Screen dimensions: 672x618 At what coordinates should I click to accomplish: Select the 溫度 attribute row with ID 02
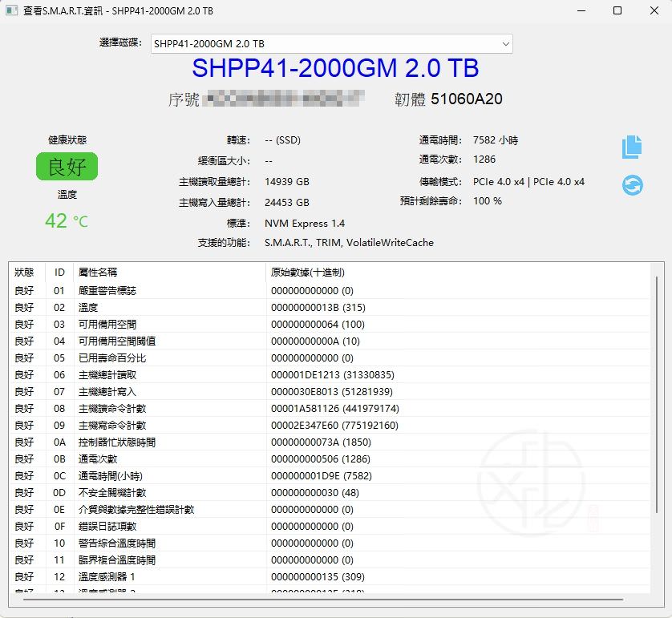[329, 308]
